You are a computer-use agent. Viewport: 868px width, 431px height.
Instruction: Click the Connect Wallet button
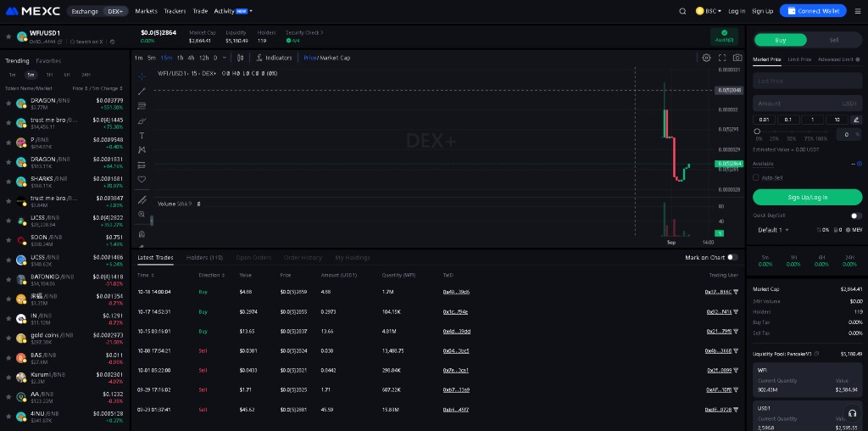[x=812, y=11]
